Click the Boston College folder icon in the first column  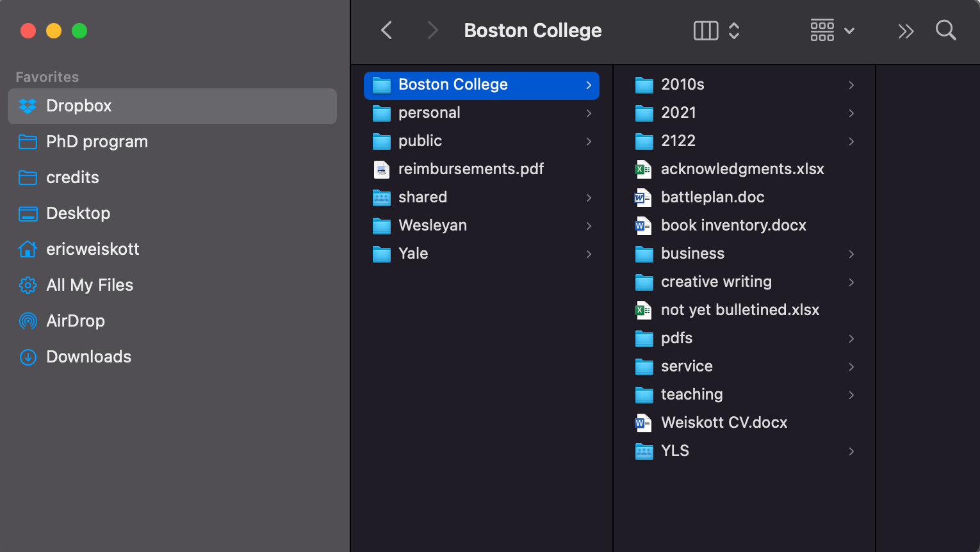pyautogui.click(x=382, y=85)
